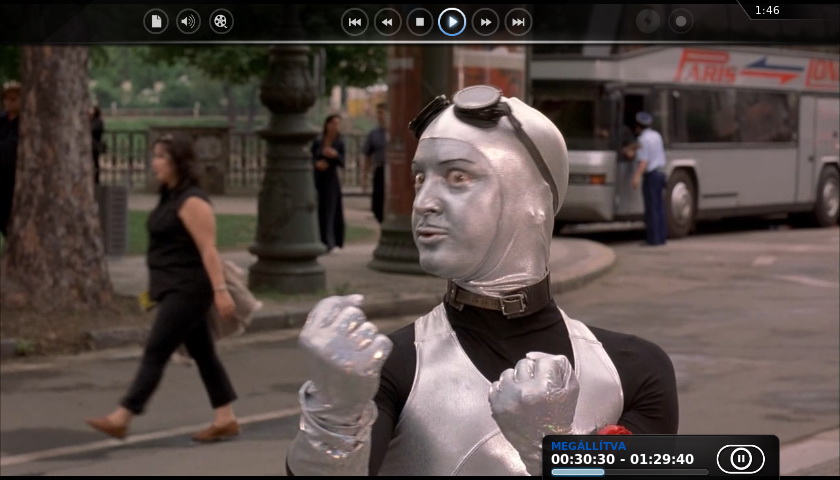Fast forward the video
840x480 pixels.
pyautogui.click(x=485, y=22)
